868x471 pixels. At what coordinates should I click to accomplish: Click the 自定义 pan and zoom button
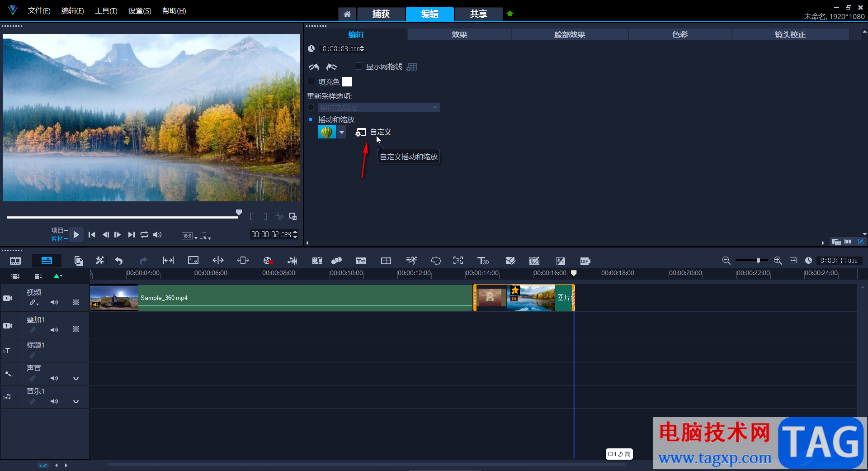[x=373, y=132]
